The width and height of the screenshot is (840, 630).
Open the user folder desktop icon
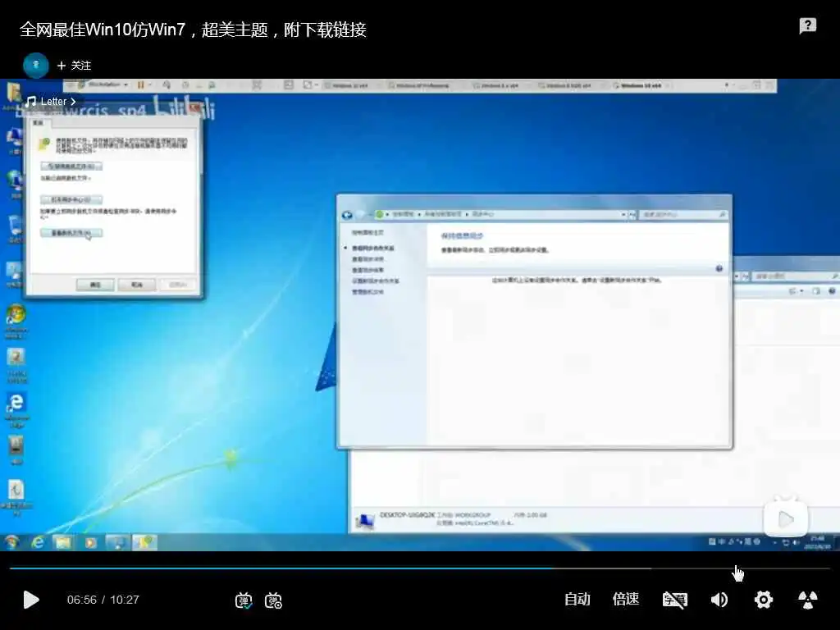tap(13, 95)
